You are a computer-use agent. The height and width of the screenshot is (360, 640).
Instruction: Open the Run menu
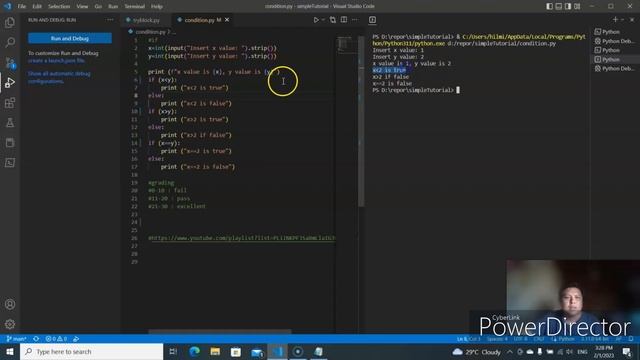(x=113, y=7)
